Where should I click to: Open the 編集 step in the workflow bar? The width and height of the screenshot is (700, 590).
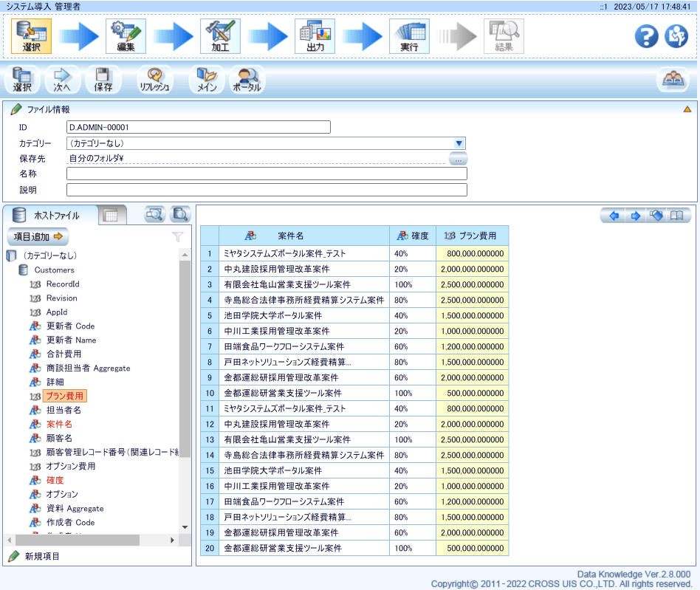click(125, 36)
